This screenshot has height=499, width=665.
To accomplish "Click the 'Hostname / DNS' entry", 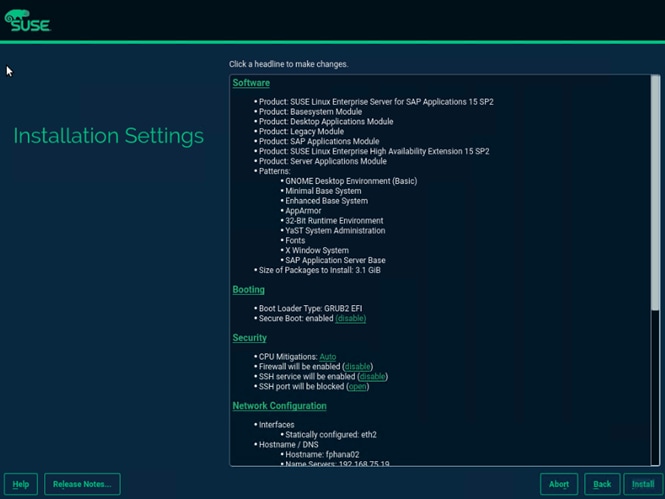I will pos(288,445).
